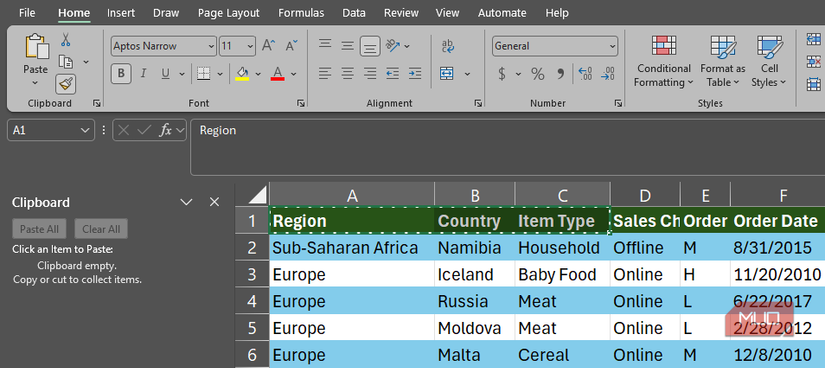This screenshot has width=825, height=368.
Task: Open the font size dropdown
Action: (250, 46)
